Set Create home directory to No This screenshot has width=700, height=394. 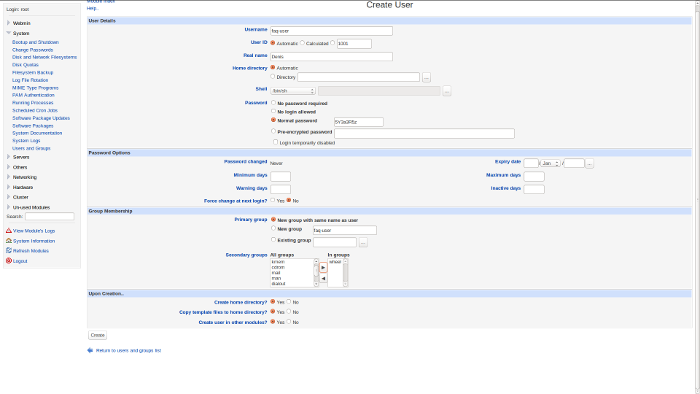[x=289, y=302]
